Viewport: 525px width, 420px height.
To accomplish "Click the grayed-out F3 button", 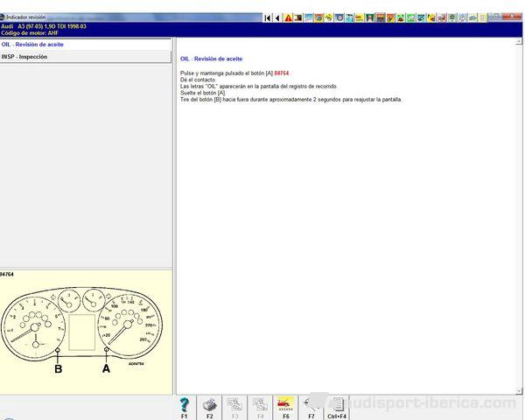I will click(x=235, y=408).
